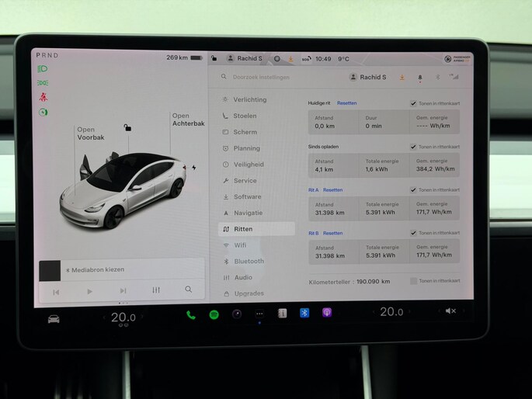Enable Kilometerteller 'Tonen in rittenkaart' checkbox
Screen dimensions: 532x399
coord(413,281)
